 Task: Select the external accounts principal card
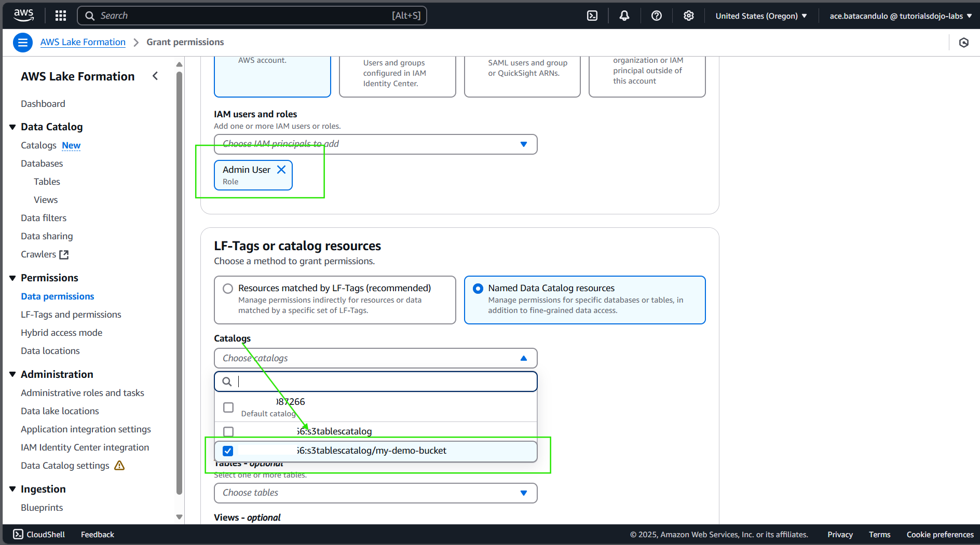pyautogui.click(x=647, y=77)
